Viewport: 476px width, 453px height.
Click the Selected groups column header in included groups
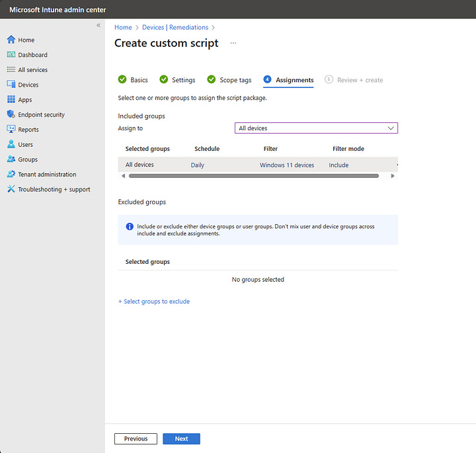tap(147, 149)
